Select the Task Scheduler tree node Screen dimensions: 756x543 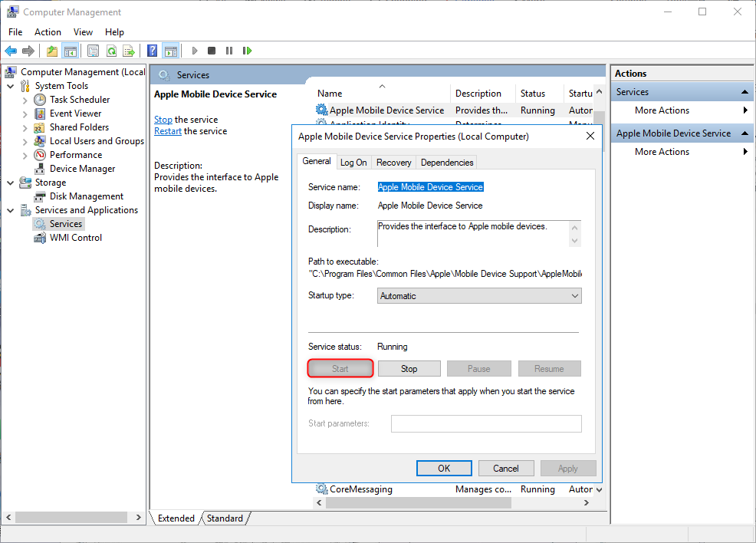pyautogui.click(x=80, y=100)
